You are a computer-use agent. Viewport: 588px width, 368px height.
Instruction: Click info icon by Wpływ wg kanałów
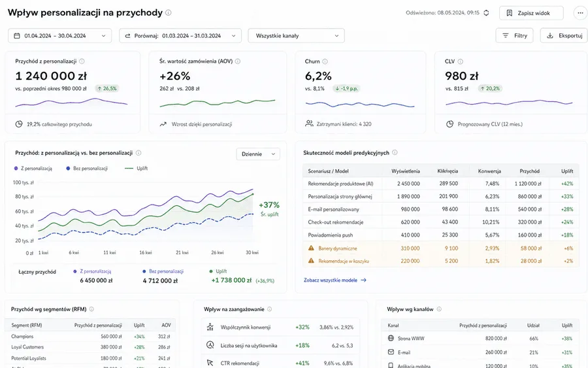point(439,309)
